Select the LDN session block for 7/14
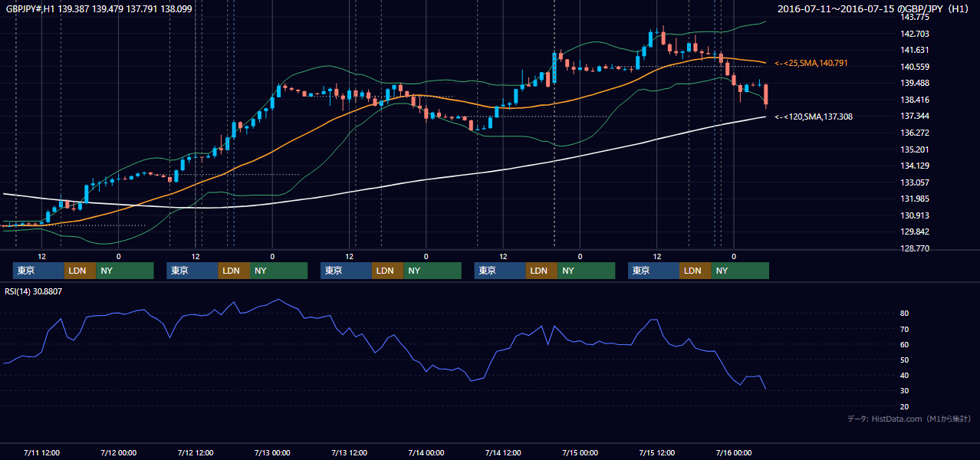 tap(541, 271)
